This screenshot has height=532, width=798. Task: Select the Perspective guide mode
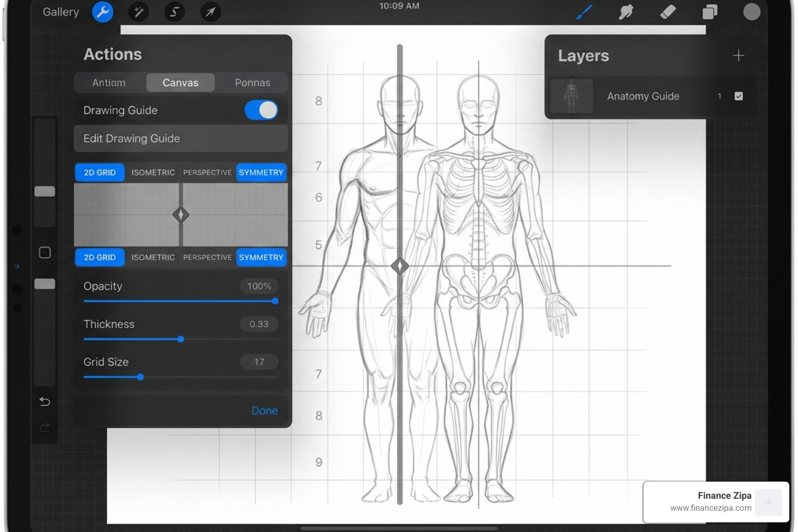(x=207, y=172)
